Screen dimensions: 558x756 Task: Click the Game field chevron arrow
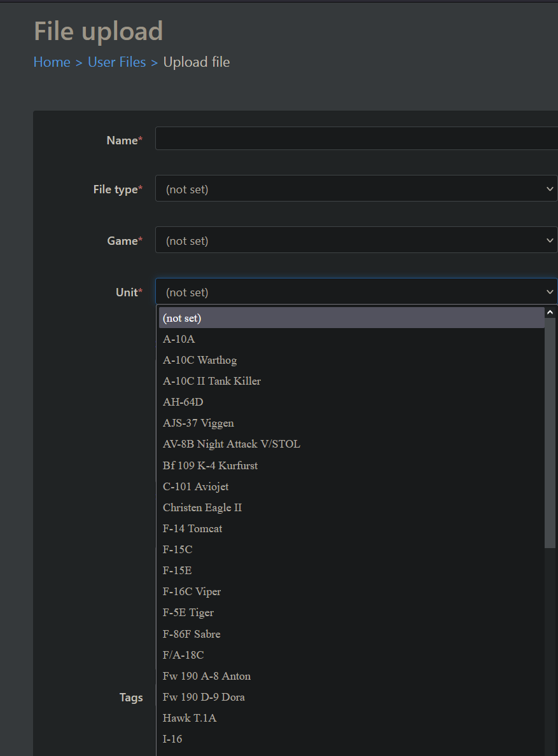pyautogui.click(x=549, y=240)
